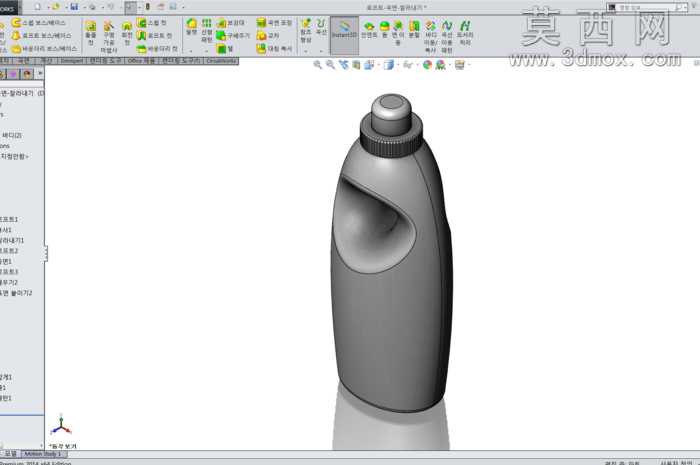Activate the Fillet tool

[x=192, y=27]
